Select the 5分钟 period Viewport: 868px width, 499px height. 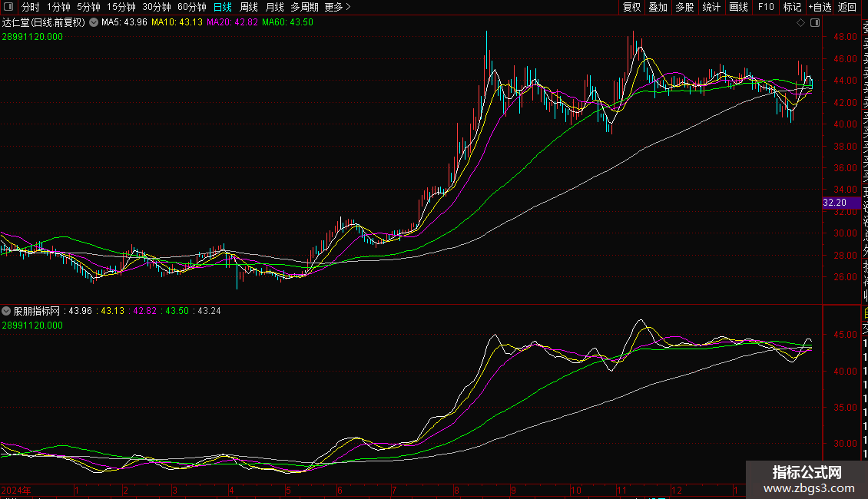click(88, 7)
